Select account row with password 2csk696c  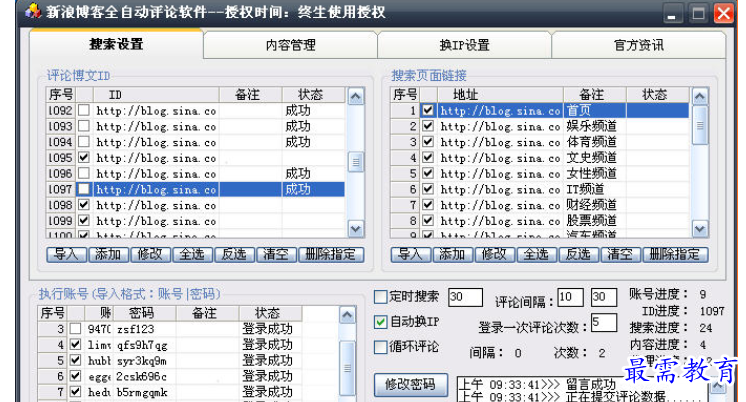pyautogui.click(x=170, y=376)
